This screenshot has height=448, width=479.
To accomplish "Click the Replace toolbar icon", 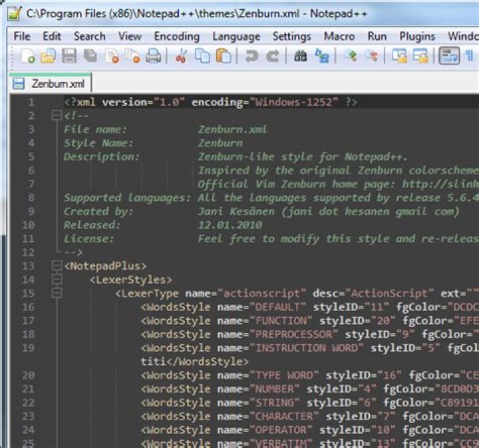I will coord(322,56).
